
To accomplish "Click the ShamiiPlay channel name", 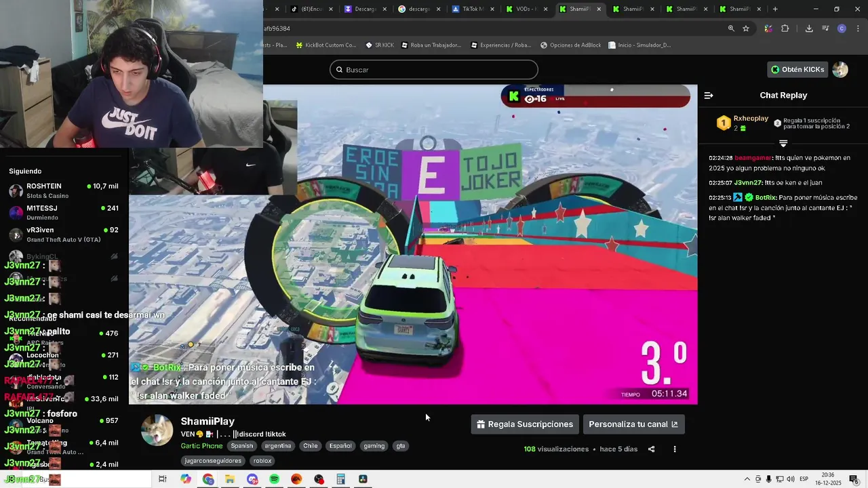I will (208, 421).
